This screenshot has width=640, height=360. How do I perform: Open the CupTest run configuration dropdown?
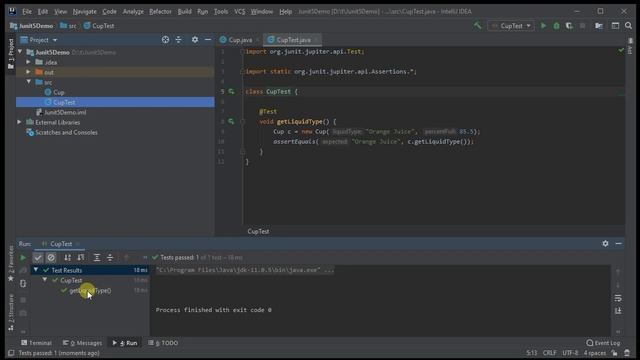511,26
